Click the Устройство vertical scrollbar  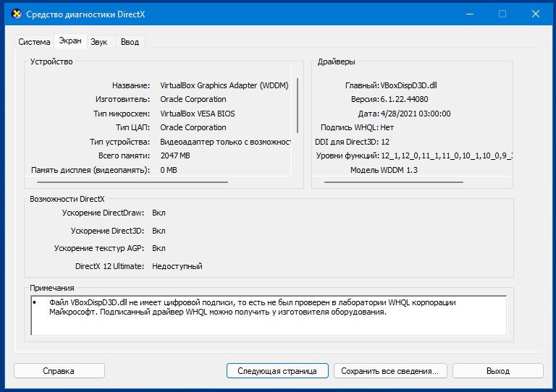pyautogui.click(x=297, y=106)
